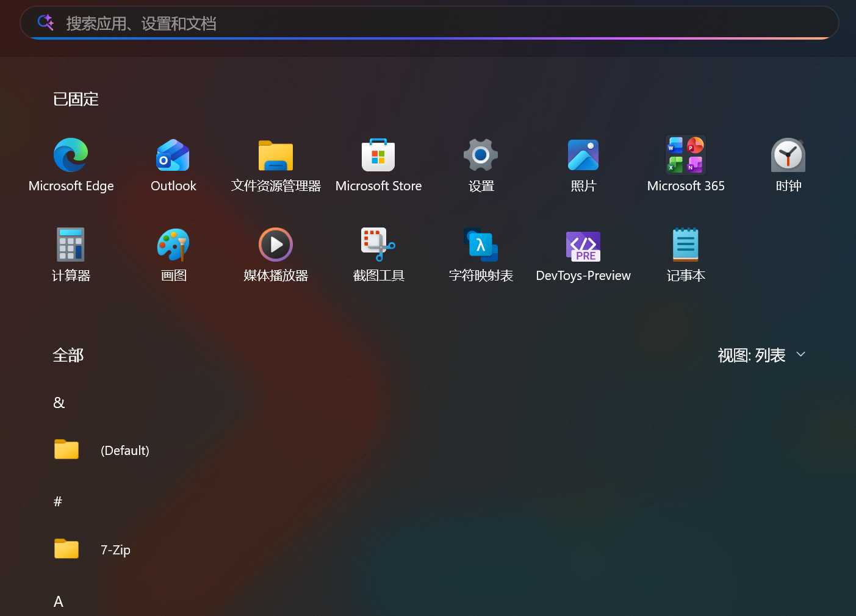Jump via the A letter header
Viewport: 856px width, 616px height.
pyautogui.click(x=59, y=601)
